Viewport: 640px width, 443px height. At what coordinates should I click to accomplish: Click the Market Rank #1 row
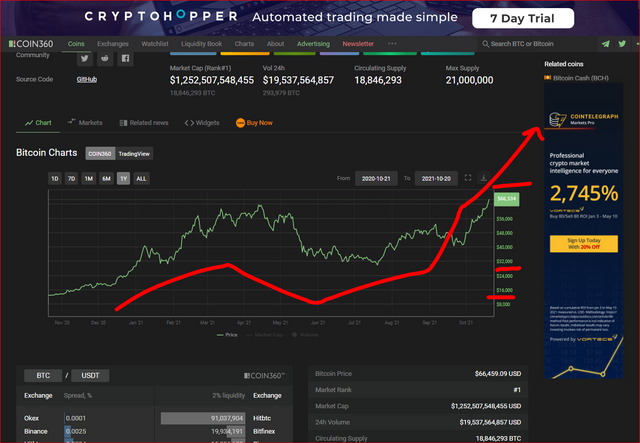418,390
